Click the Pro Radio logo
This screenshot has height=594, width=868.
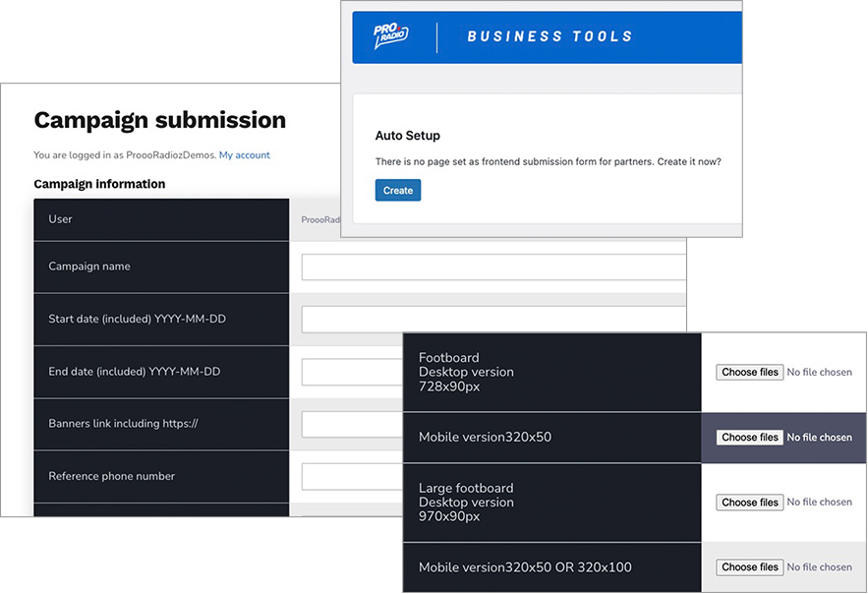(390, 37)
